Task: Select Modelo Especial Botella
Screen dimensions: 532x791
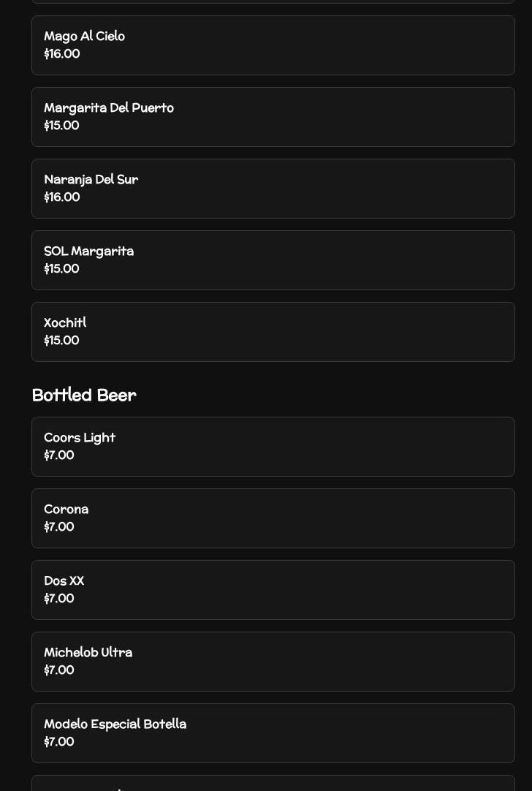Action: click(273, 733)
